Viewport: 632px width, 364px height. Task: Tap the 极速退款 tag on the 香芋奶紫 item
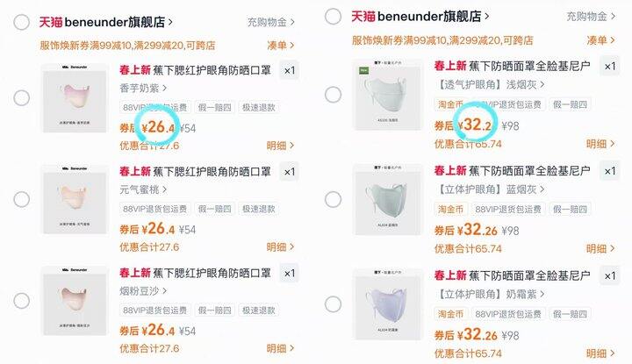click(x=259, y=109)
